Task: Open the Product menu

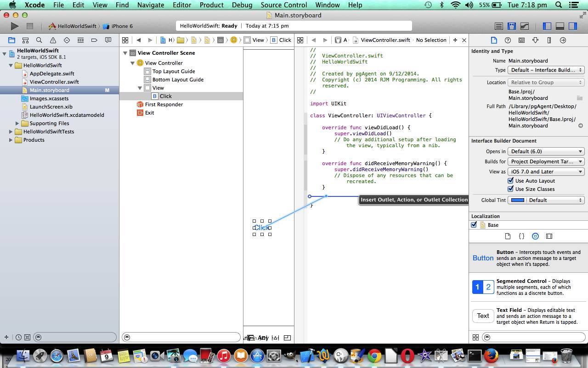Action: (x=212, y=5)
